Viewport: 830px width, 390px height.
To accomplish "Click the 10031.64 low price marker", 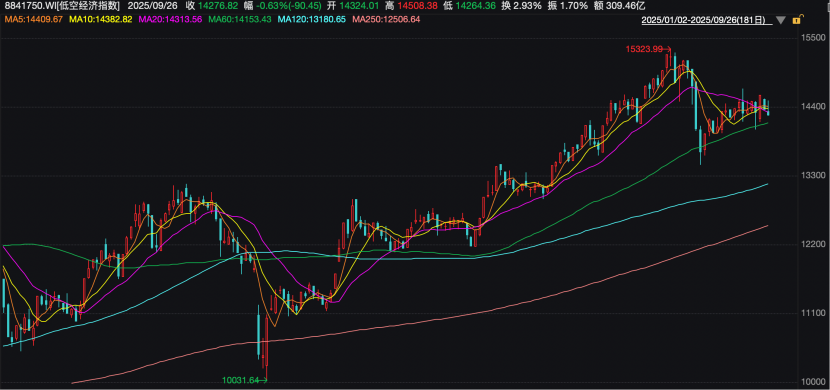I will click(x=242, y=379).
